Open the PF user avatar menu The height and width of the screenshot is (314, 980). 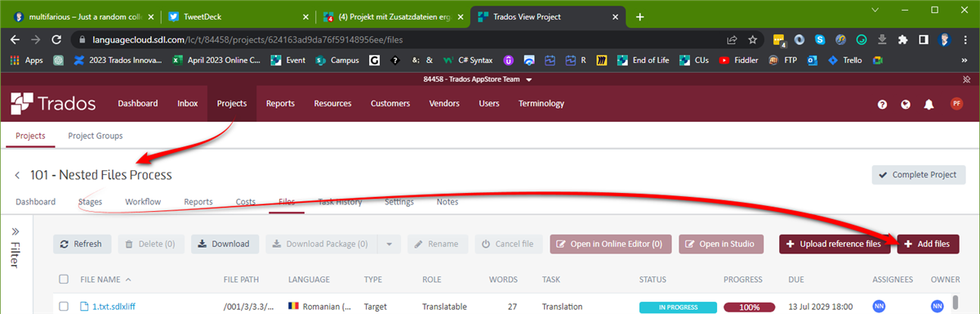click(x=956, y=103)
